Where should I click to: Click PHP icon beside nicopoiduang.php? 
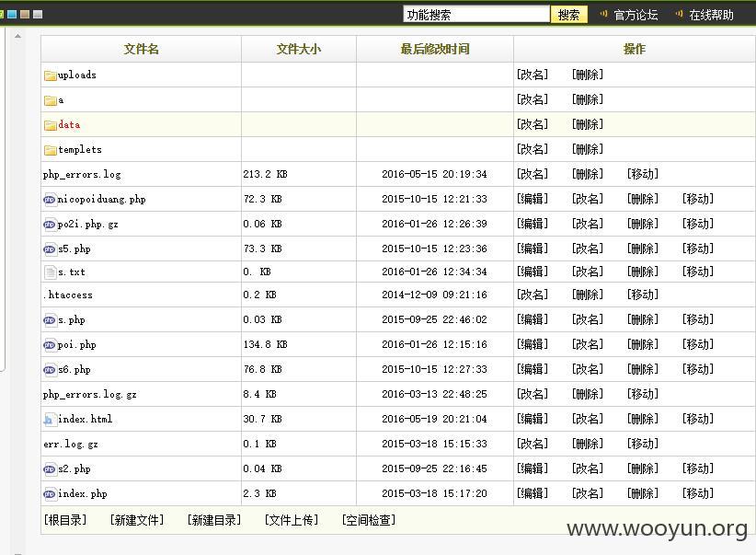tap(49, 200)
